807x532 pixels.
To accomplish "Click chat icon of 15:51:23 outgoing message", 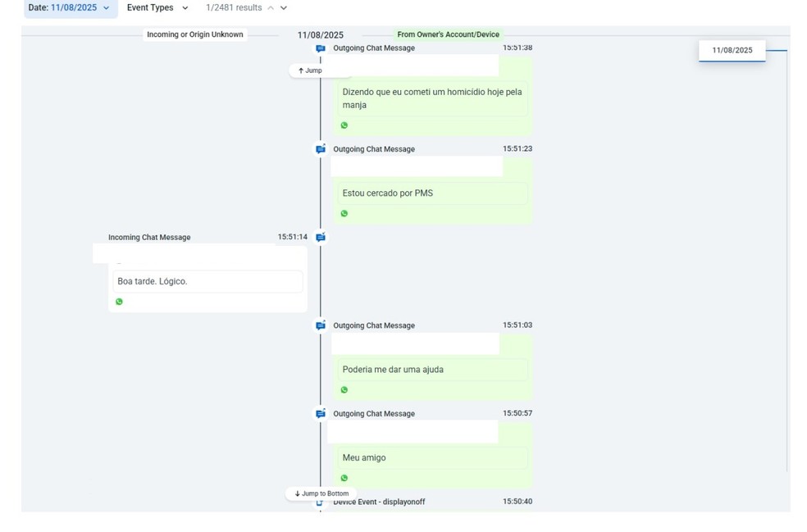I will point(321,149).
